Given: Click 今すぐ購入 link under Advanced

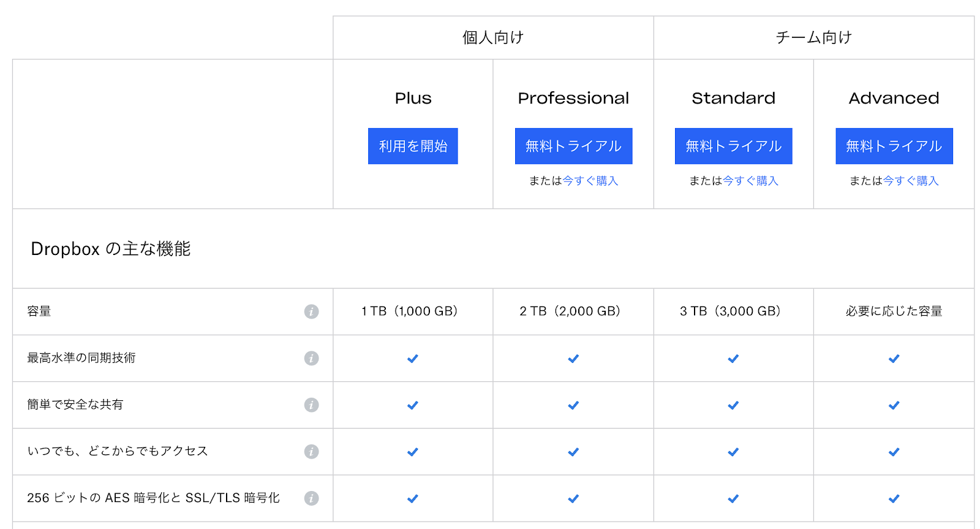Looking at the screenshot, I should click(x=911, y=181).
